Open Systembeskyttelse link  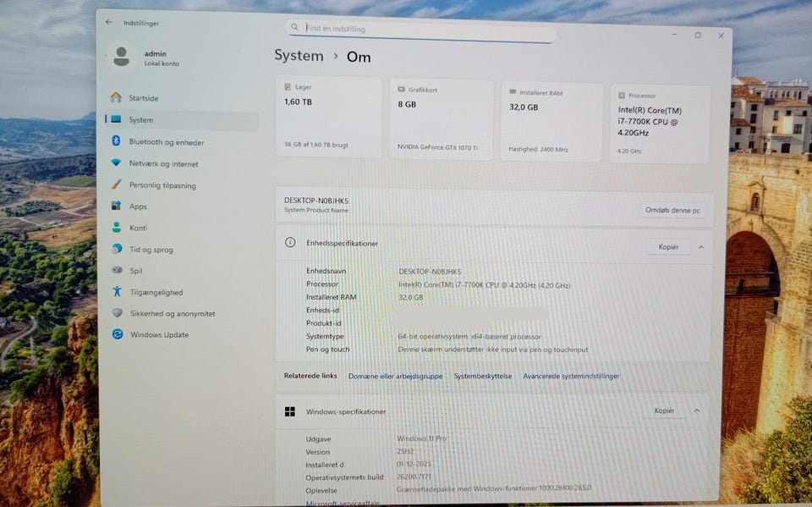pyautogui.click(x=483, y=376)
